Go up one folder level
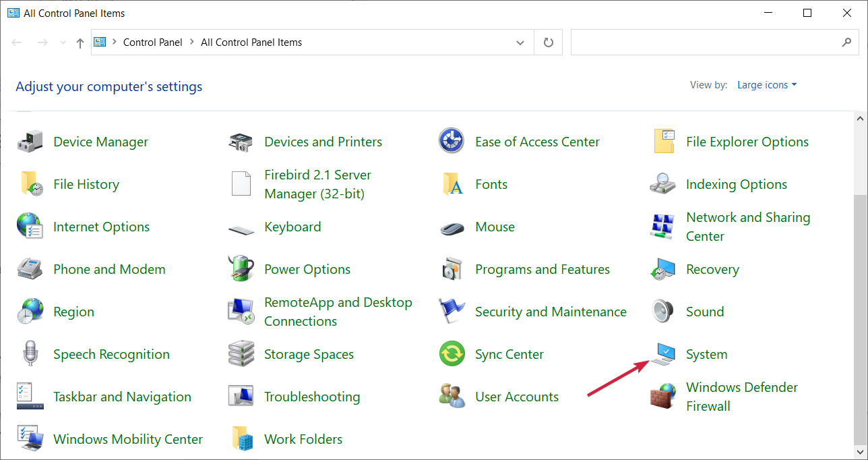 [x=80, y=42]
